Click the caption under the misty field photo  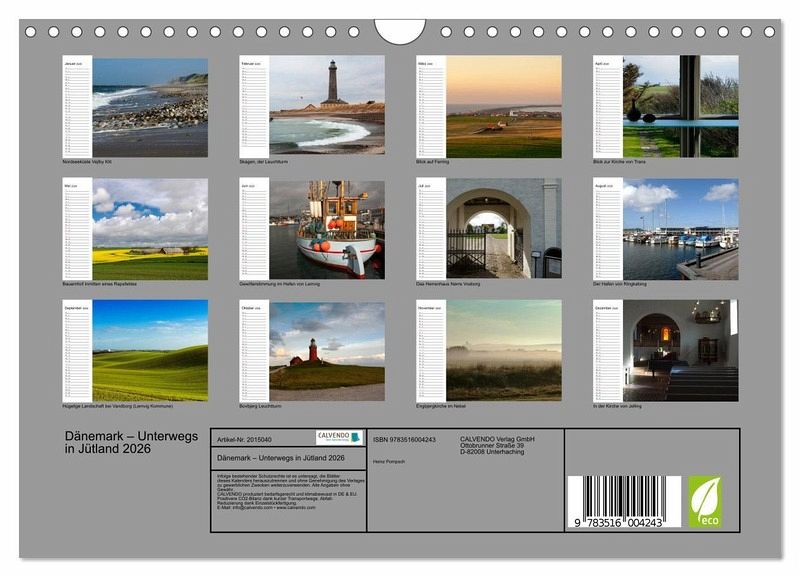click(441, 406)
